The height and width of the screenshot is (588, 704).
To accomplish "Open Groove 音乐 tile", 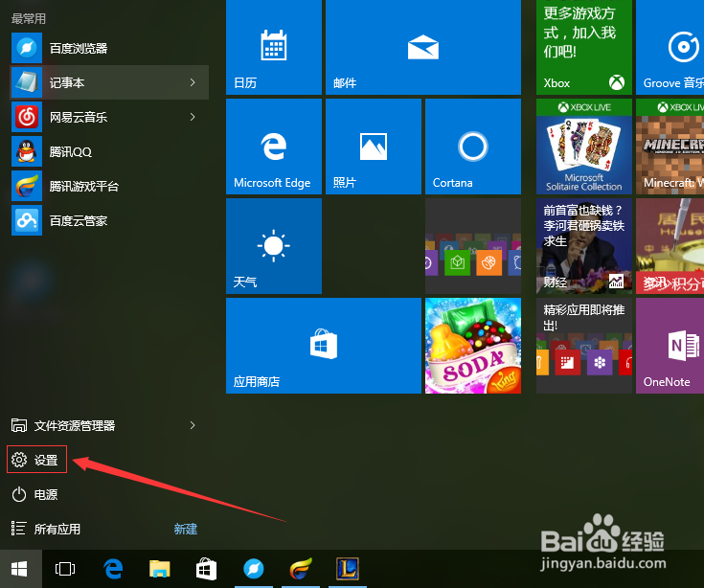I will [670, 47].
